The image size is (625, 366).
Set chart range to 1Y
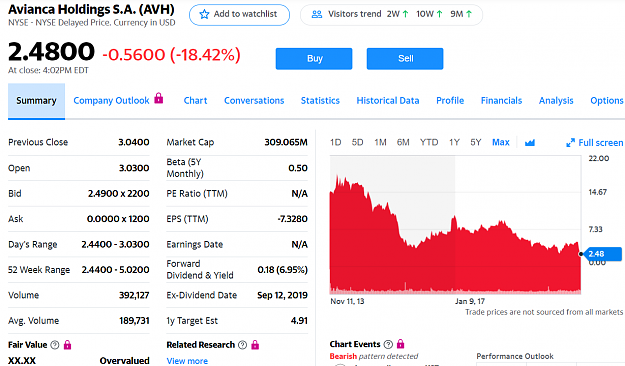pyautogui.click(x=454, y=142)
